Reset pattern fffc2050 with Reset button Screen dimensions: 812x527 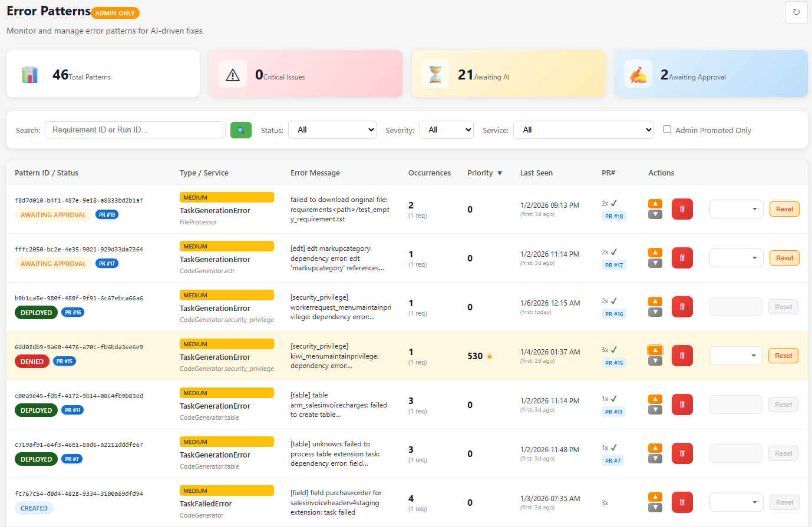[x=784, y=258]
